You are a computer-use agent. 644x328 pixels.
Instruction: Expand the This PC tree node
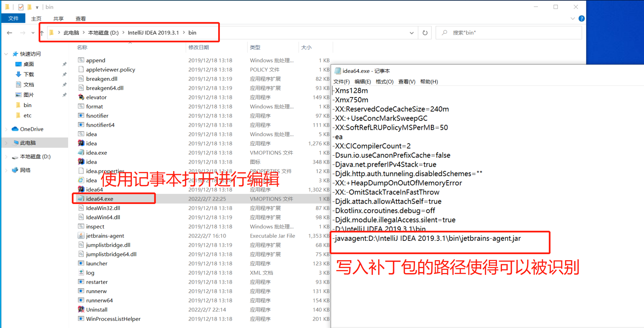pos(6,143)
